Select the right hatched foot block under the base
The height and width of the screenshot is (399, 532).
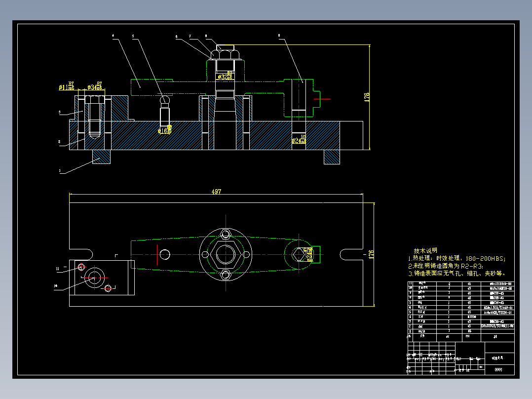click(x=332, y=157)
